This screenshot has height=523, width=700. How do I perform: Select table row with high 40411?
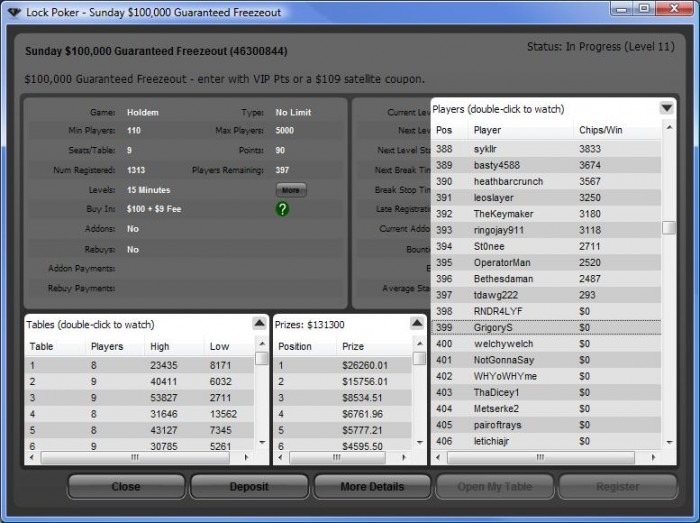click(140, 382)
